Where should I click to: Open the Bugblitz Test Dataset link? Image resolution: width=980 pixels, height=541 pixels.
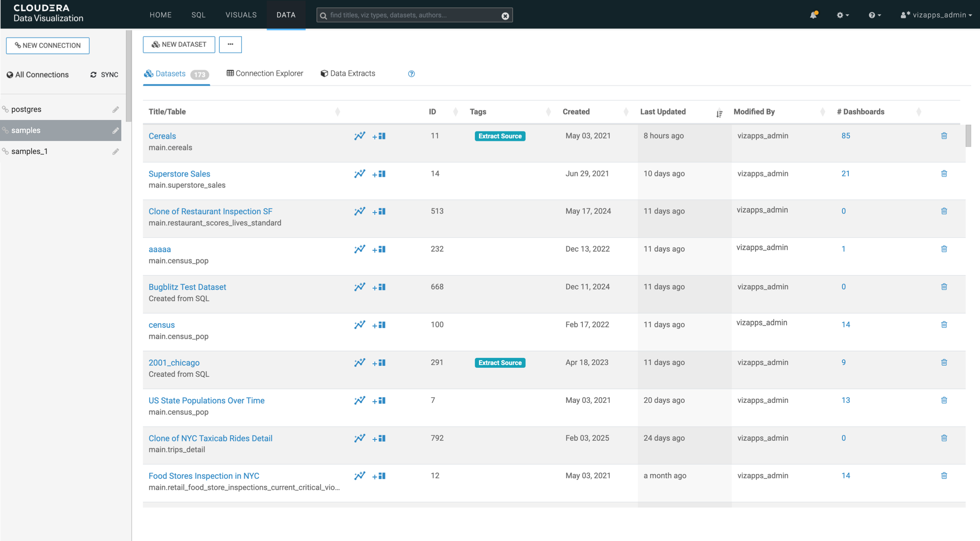(x=187, y=287)
